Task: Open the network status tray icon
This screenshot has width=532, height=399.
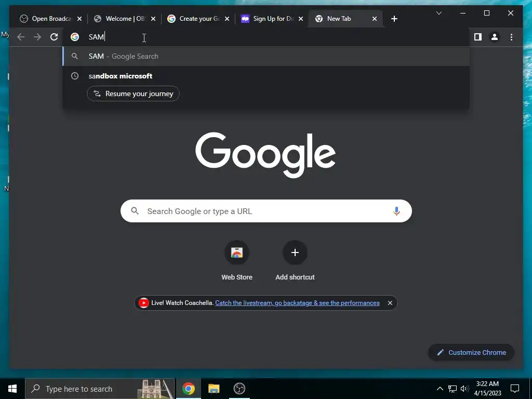Action: tap(453, 389)
